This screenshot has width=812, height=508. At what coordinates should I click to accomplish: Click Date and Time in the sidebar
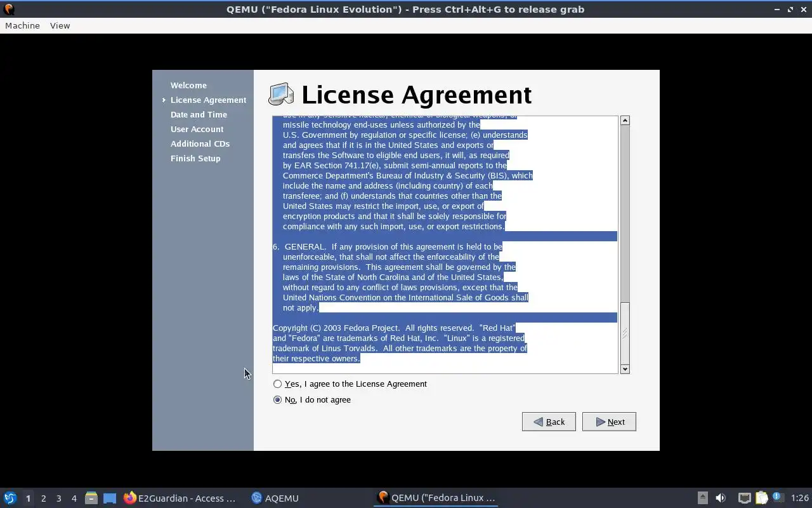tap(199, 114)
